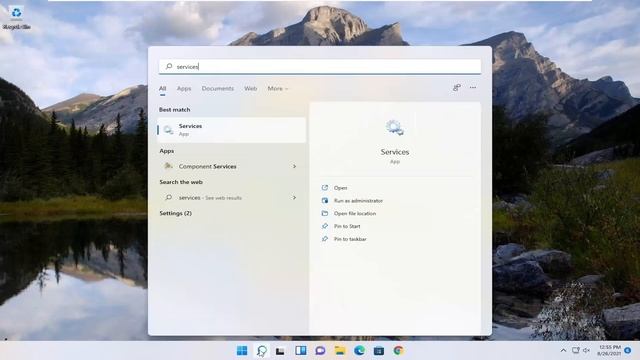Open the three-dot search options menu
Screen dimensions: 640x360
click(473, 87)
